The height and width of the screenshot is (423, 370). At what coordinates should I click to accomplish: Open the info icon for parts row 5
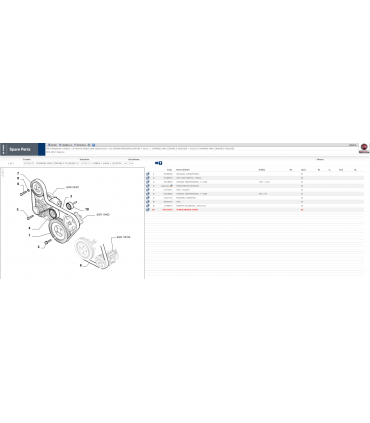pos(148,190)
